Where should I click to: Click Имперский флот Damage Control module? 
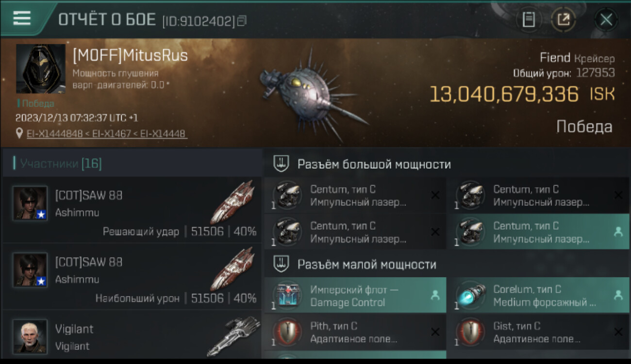tap(355, 295)
